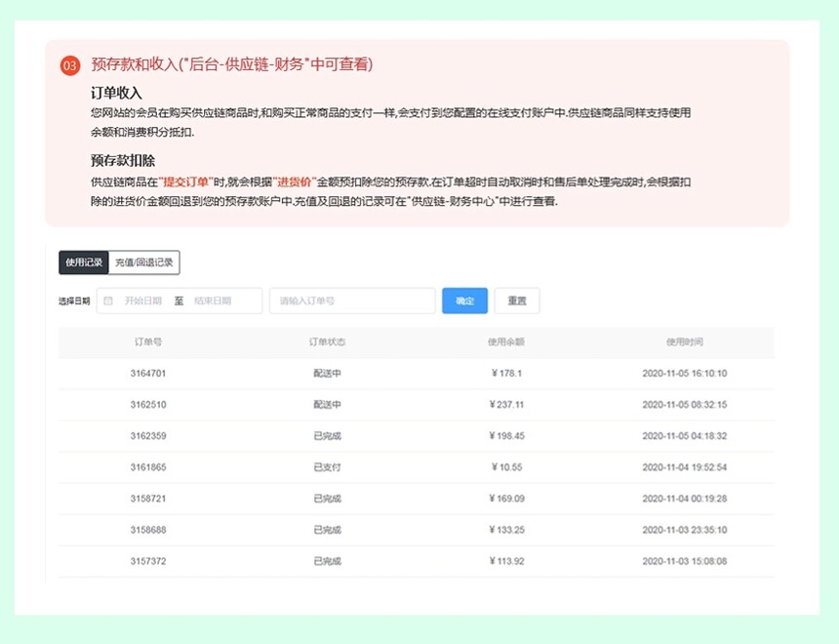Click the ¥178.1 amount cell
The width and height of the screenshot is (839, 644).
coord(506,373)
